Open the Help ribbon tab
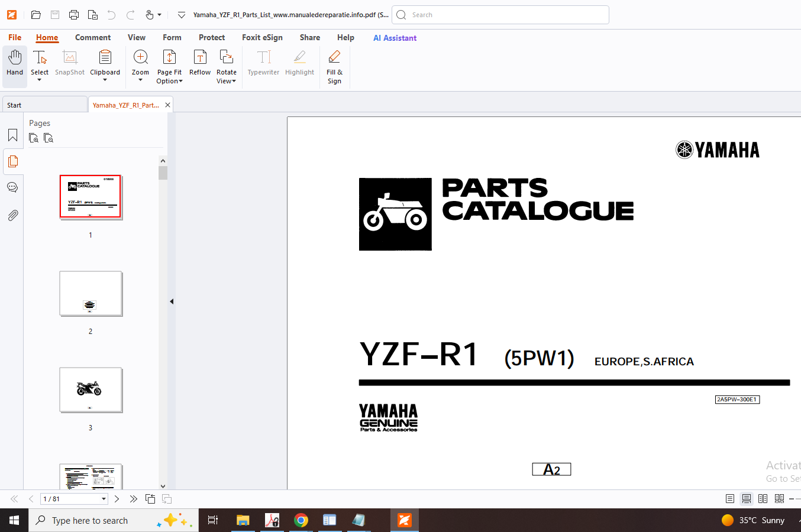 click(345, 37)
